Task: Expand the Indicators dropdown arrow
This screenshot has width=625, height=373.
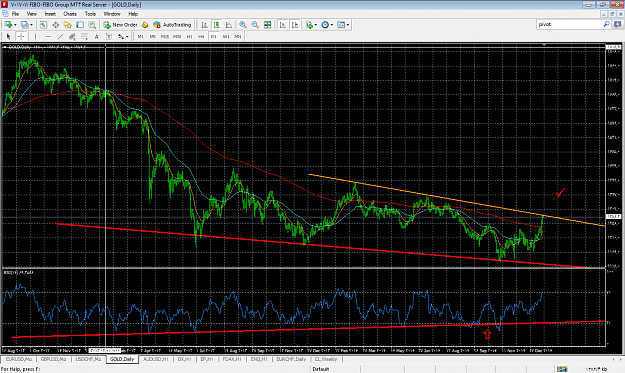Action: (x=316, y=25)
